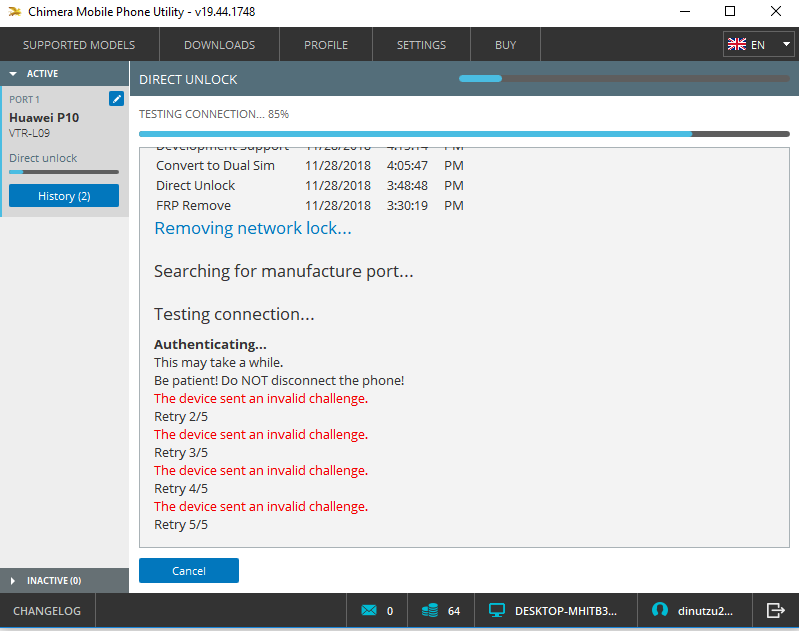Open the CHANGELOG panel
This screenshot has width=799, height=631.
47,611
